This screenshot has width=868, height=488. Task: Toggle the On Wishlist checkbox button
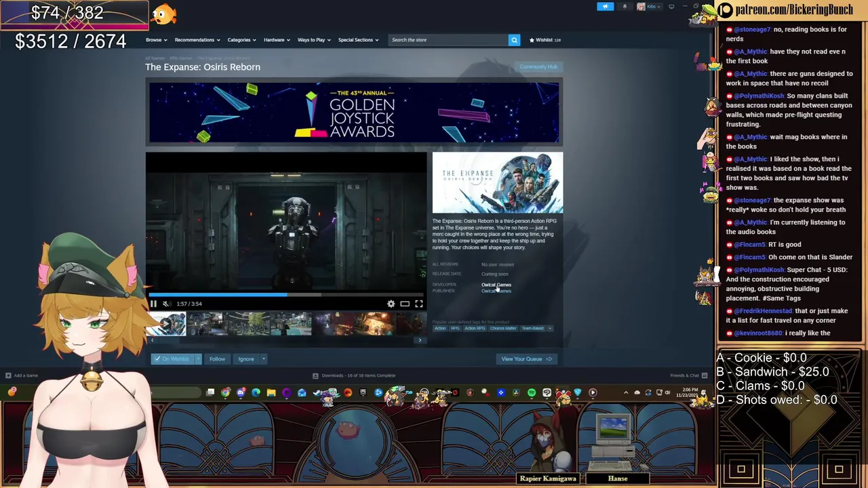click(172, 359)
